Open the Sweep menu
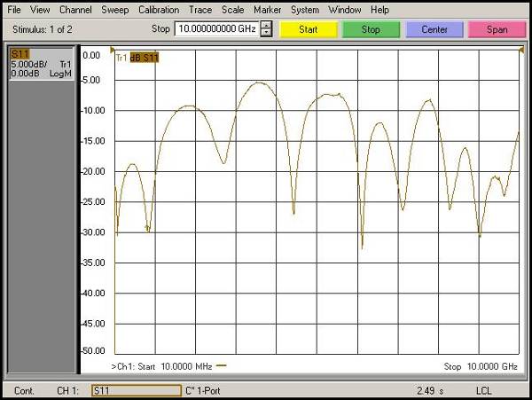This screenshot has height=400, width=532. pyautogui.click(x=114, y=10)
